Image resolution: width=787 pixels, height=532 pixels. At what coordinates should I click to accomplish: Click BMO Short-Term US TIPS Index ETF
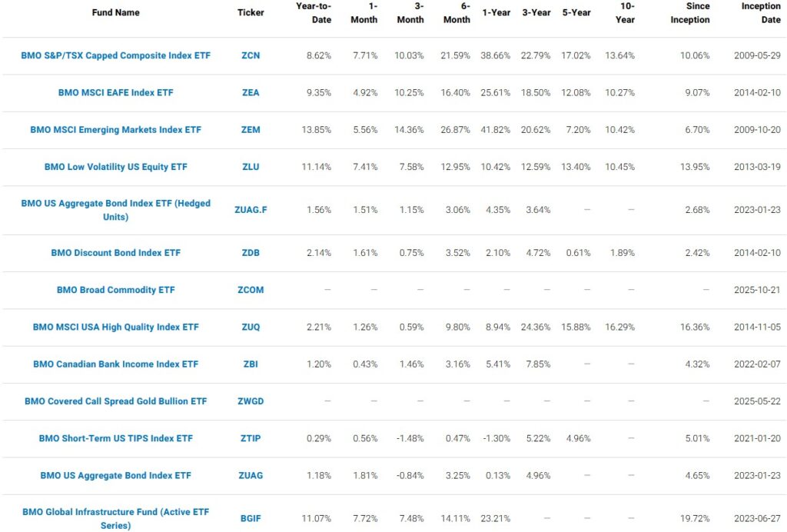coord(115,438)
